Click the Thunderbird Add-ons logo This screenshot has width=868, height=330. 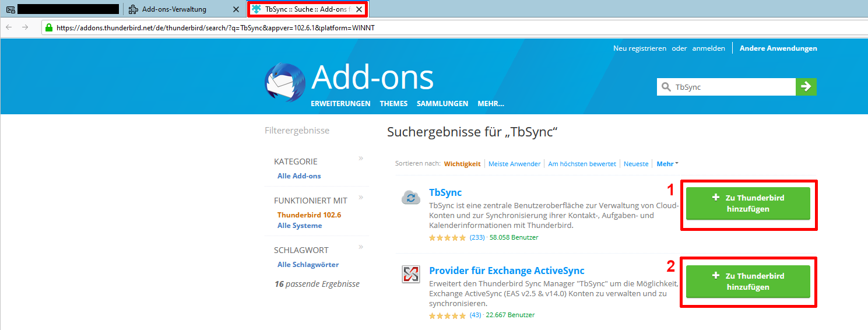click(285, 82)
